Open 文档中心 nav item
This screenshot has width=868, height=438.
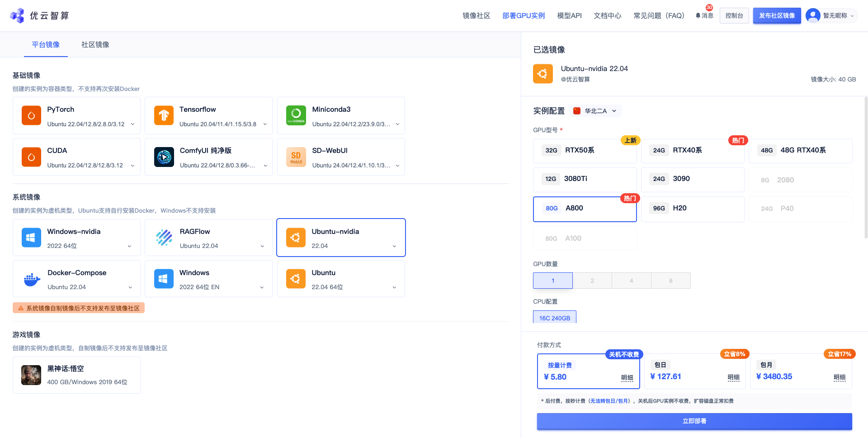click(x=607, y=16)
